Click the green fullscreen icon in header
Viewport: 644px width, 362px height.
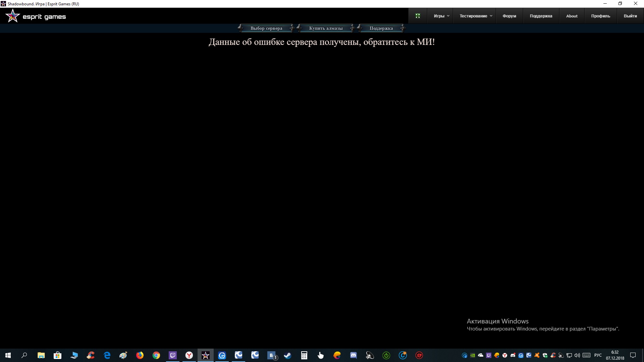[x=418, y=16]
